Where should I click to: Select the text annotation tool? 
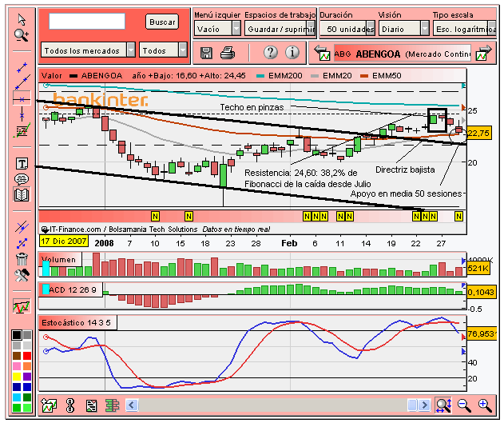[22, 163]
